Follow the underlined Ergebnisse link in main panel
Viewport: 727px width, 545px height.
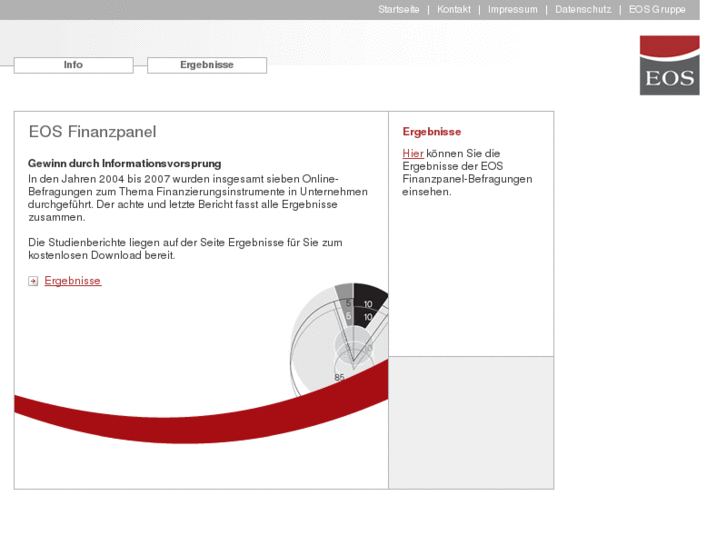click(72, 281)
